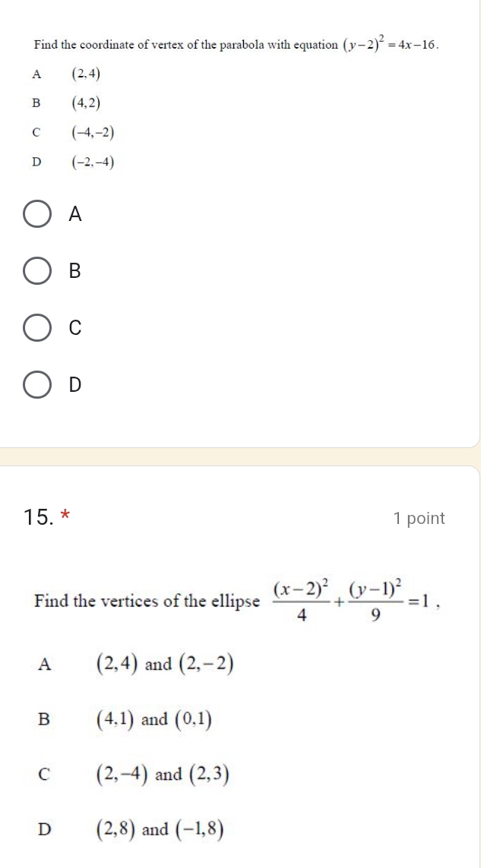
Task: Click the vertical scrollbar on the right edge
Action: tap(477, 228)
